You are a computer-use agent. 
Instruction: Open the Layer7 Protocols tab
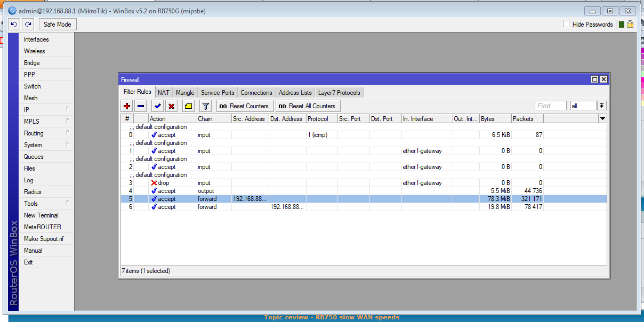pos(339,93)
